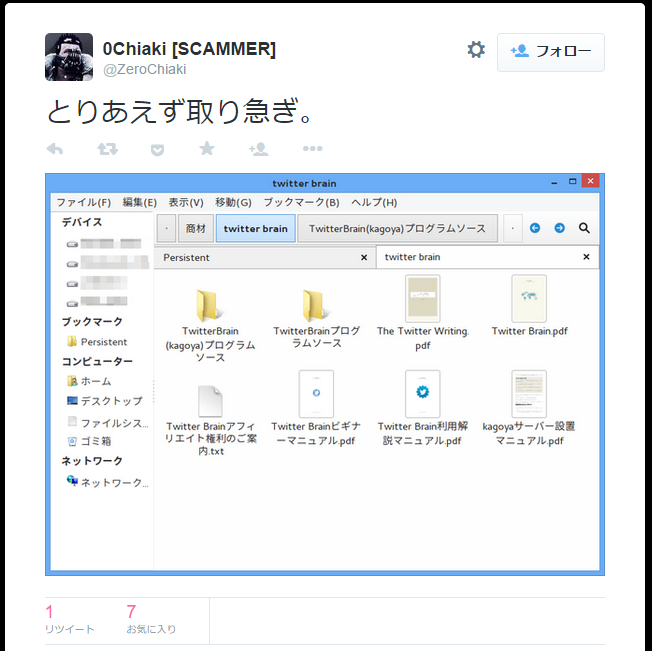Click the tweet text とりあえず取り急ぎ。
652x651 pixels.
179,111
